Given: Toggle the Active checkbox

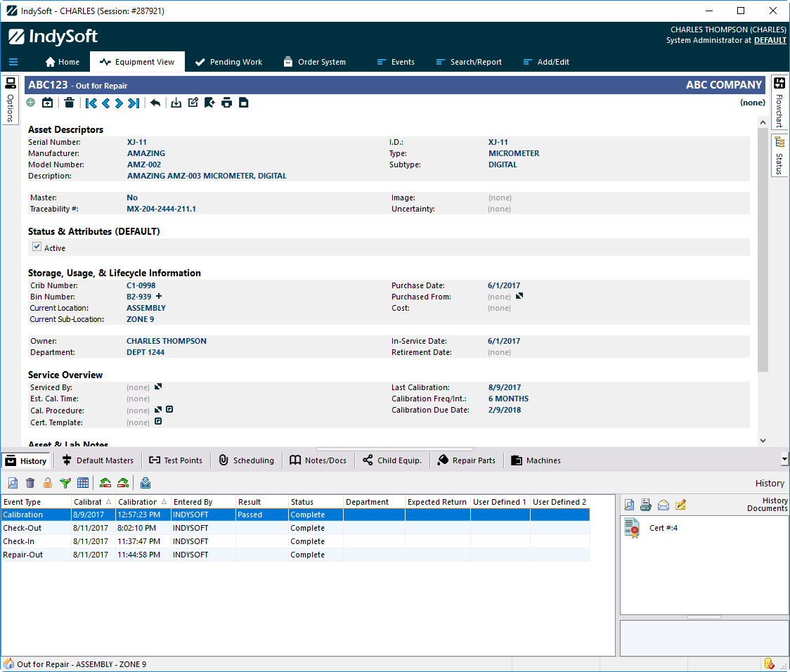Looking at the screenshot, I should [37, 247].
